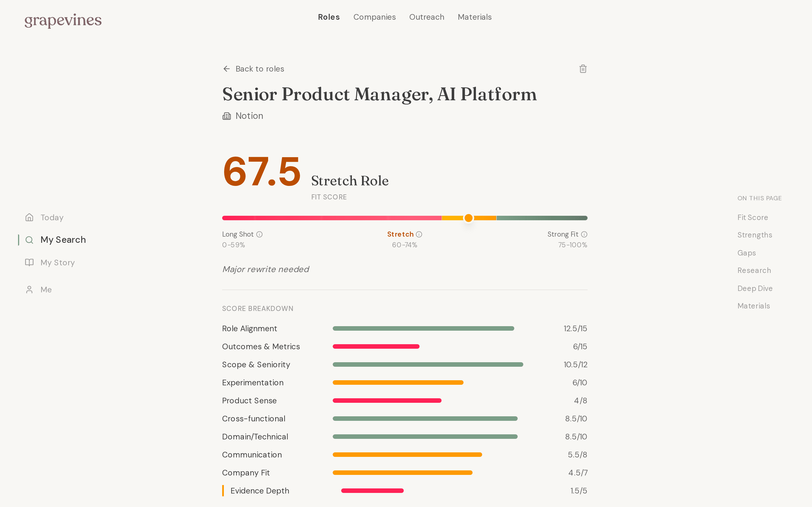
Task: Open My Story book icon
Action: pos(29,262)
